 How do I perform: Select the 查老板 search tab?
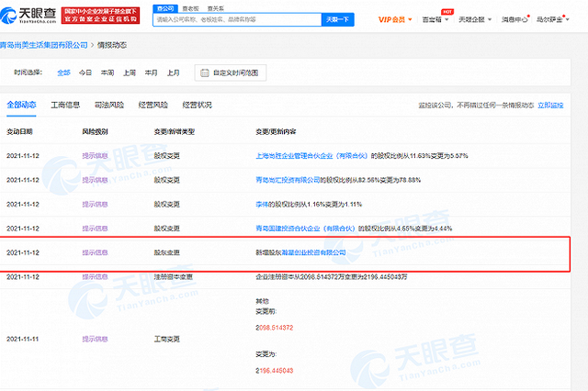[190, 8]
